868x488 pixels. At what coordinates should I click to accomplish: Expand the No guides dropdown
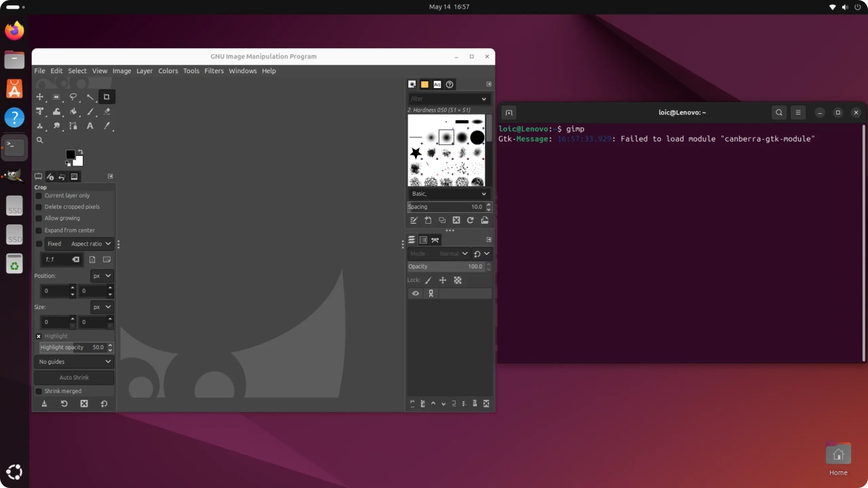coord(74,362)
